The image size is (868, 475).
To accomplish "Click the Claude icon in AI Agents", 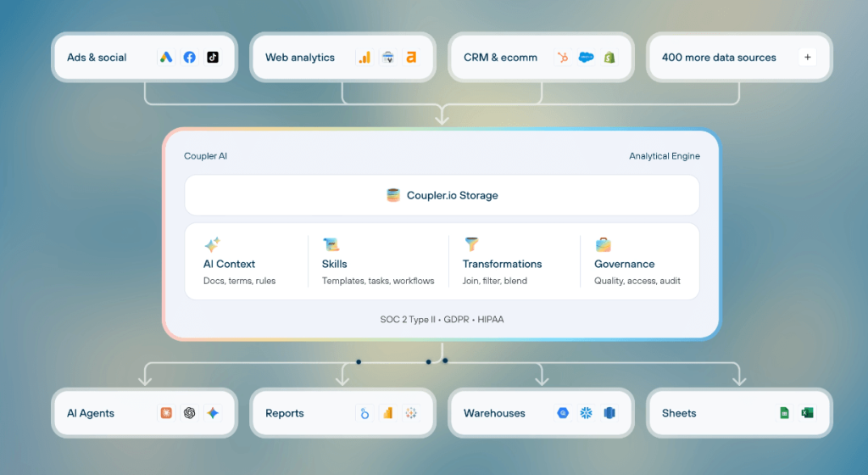I will point(166,413).
